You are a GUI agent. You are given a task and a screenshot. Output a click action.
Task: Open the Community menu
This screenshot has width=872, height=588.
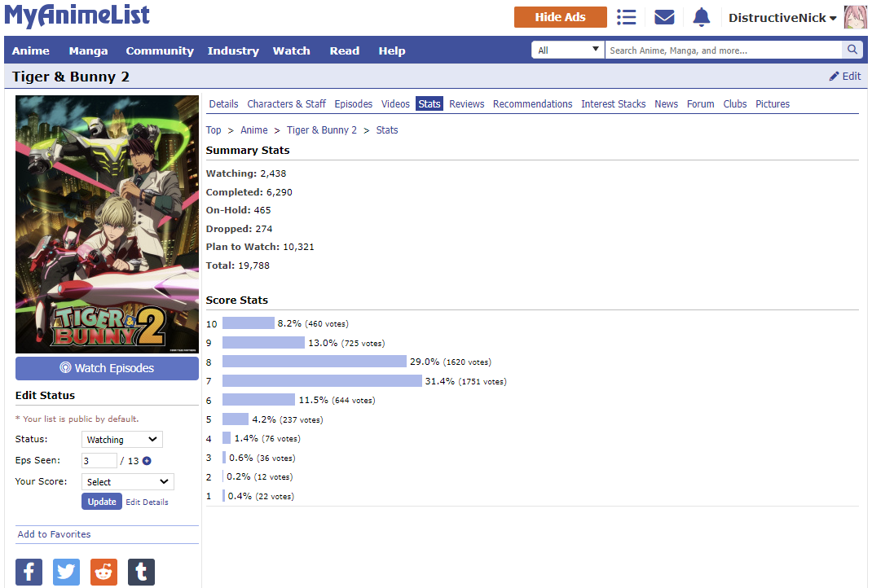point(160,50)
